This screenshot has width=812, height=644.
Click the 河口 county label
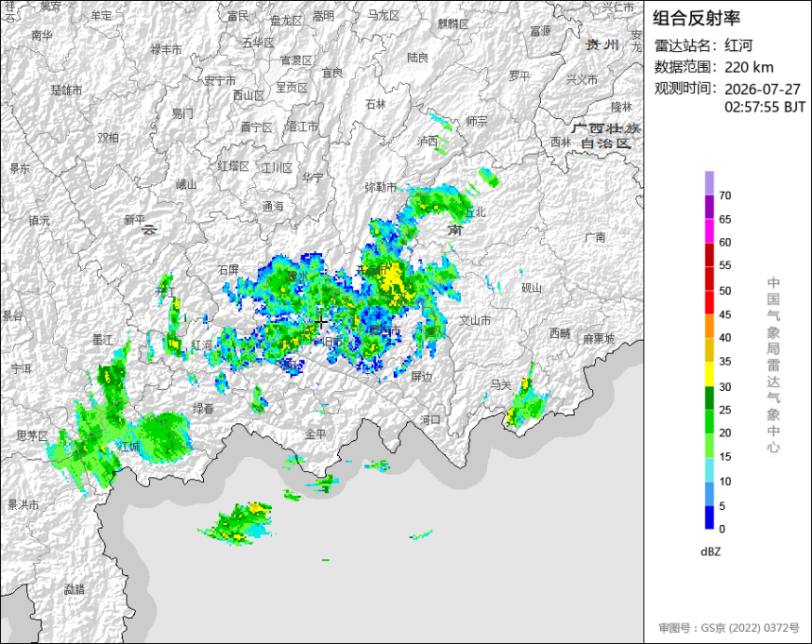[x=430, y=419]
